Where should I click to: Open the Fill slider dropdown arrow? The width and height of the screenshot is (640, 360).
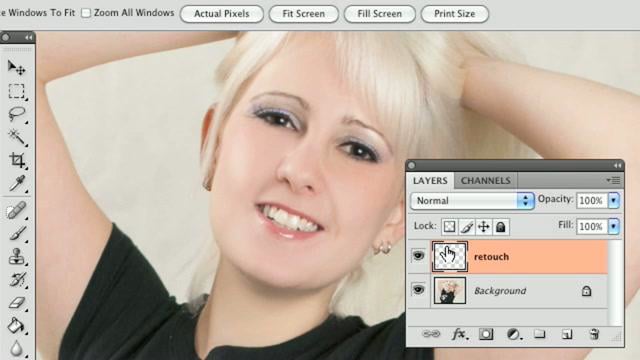pyautogui.click(x=613, y=226)
